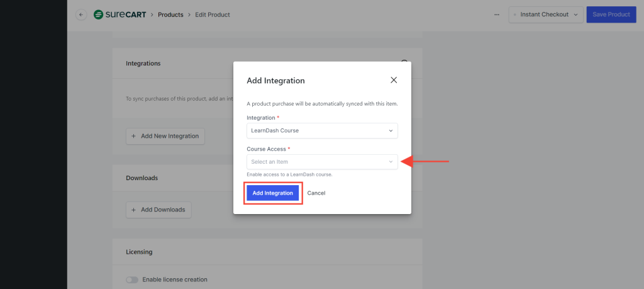Open the Integration dropdown showing LearnDash Course

tap(322, 131)
